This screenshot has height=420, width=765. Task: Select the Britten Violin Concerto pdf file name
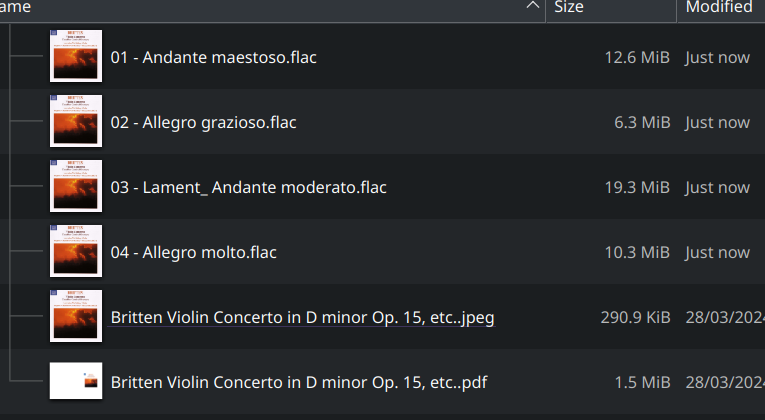coord(299,382)
